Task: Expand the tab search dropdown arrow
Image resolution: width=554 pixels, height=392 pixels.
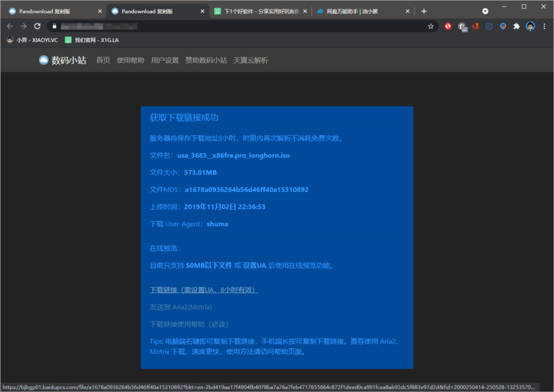Action: click(485, 11)
